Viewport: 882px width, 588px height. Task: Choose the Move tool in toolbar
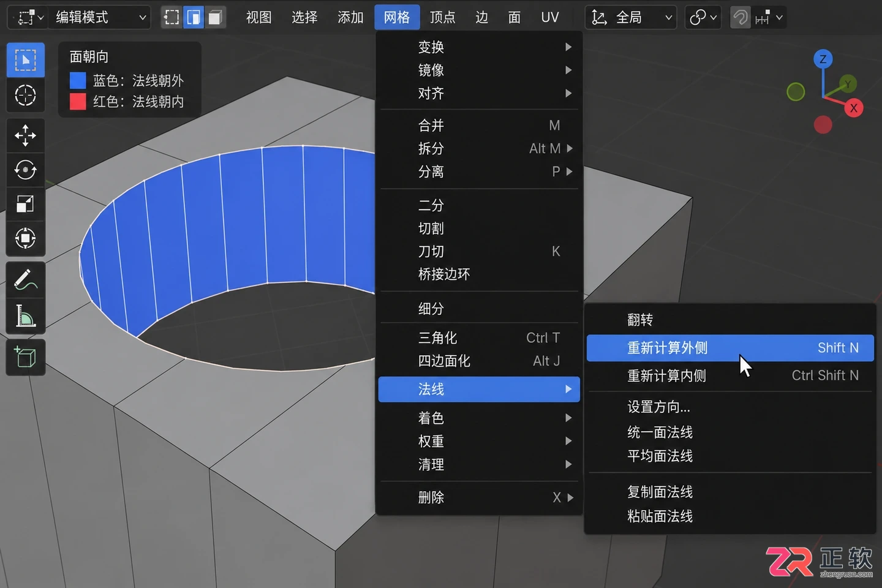coord(25,135)
